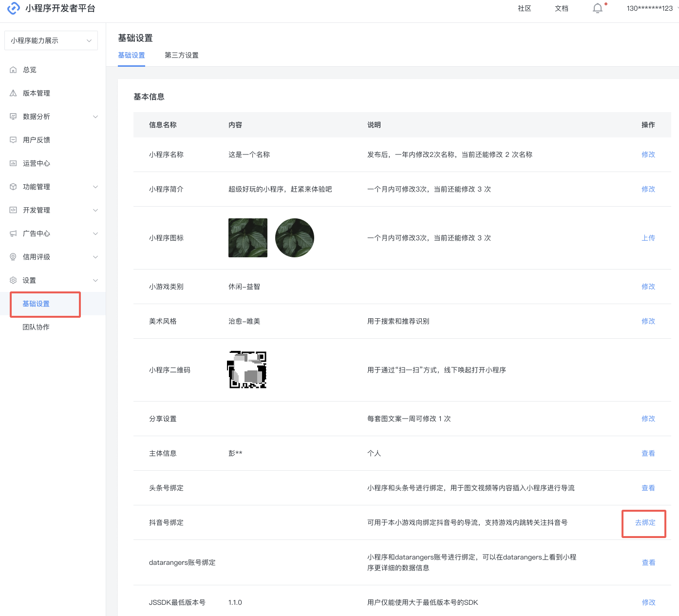
Task: Click 修改 next to 小程序名称
Action: (648, 154)
